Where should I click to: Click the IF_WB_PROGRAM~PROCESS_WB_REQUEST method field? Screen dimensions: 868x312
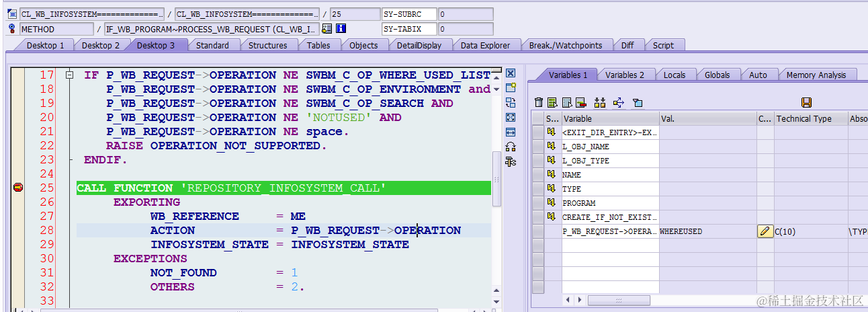point(212,29)
